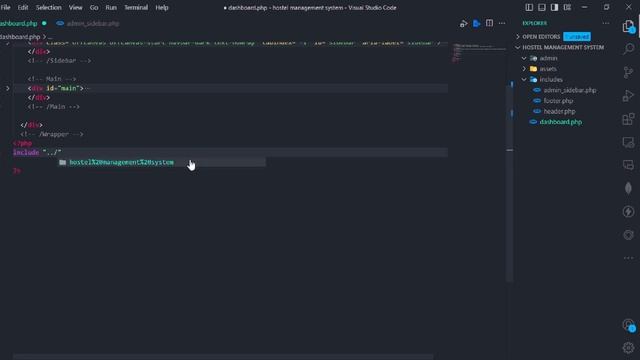This screenshot has width=640, height=360.
Task: Open Explorer views and more actions ellipsis
Action: [x=606, y=23]
